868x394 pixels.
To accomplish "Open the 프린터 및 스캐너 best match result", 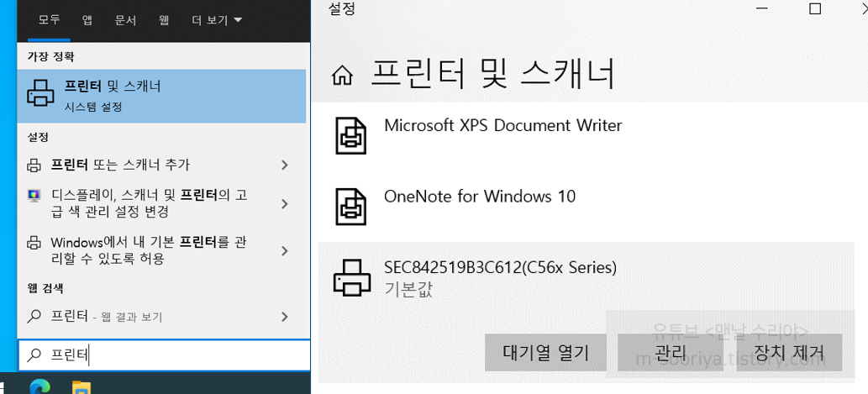I will coord(161,96).
